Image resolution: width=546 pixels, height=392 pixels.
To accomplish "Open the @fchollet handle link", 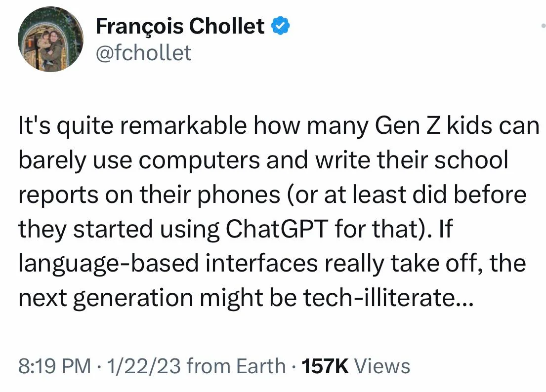I will pos(143,53).
